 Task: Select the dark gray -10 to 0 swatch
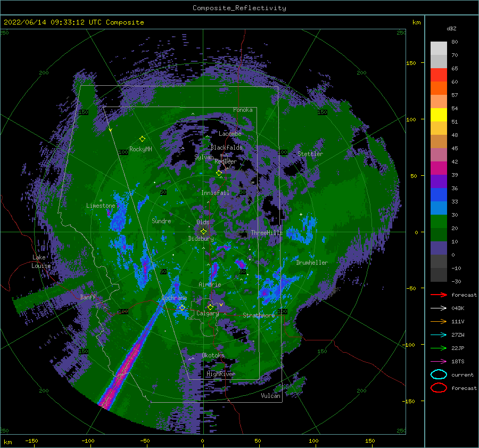tap(439, 261)
